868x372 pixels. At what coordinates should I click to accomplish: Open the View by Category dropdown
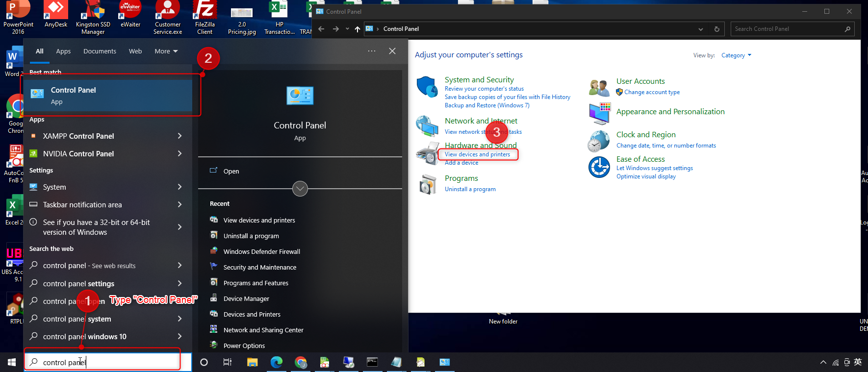736,55
